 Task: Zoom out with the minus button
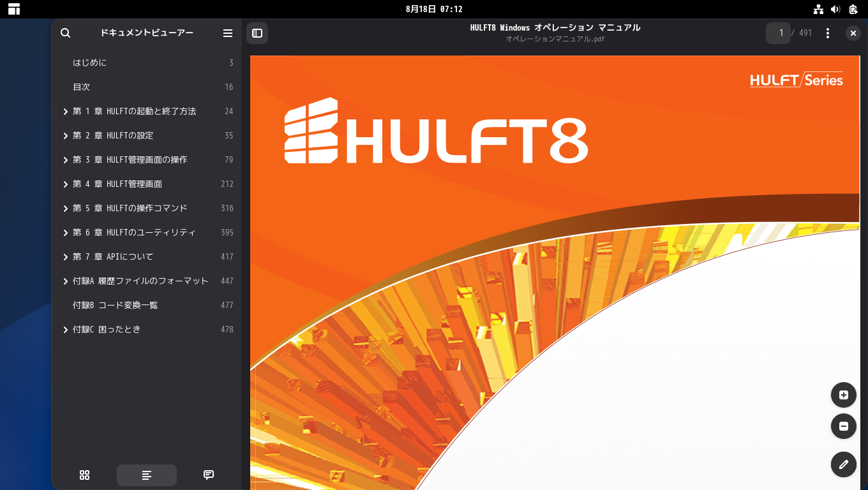point(844,426)
